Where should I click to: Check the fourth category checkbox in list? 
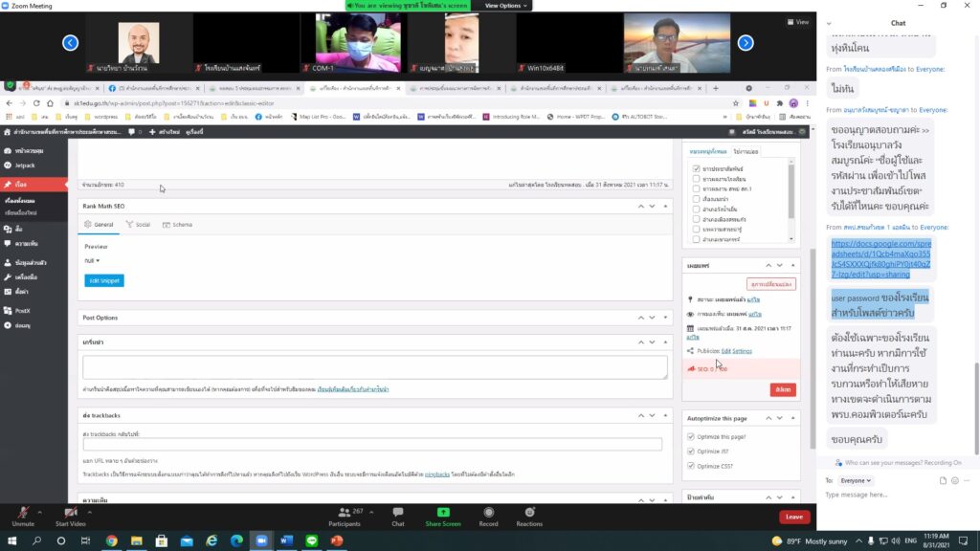click(x=696, y=199)
